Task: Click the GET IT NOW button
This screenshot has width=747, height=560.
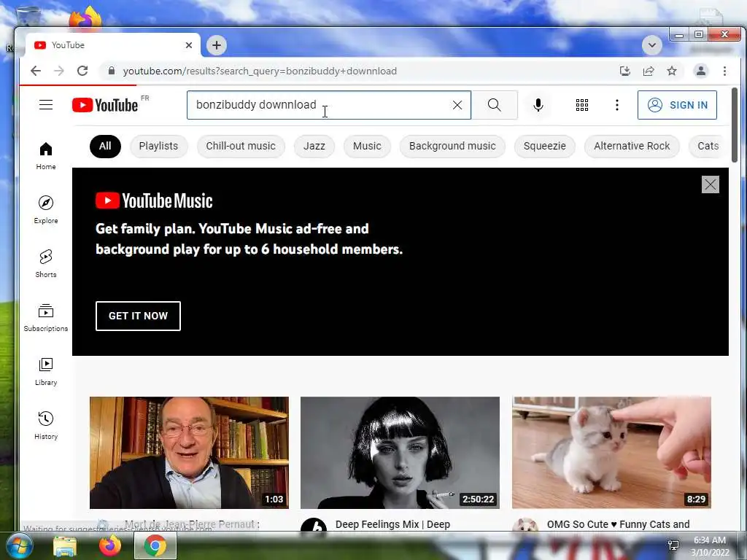Action: (x=138, y=316)
